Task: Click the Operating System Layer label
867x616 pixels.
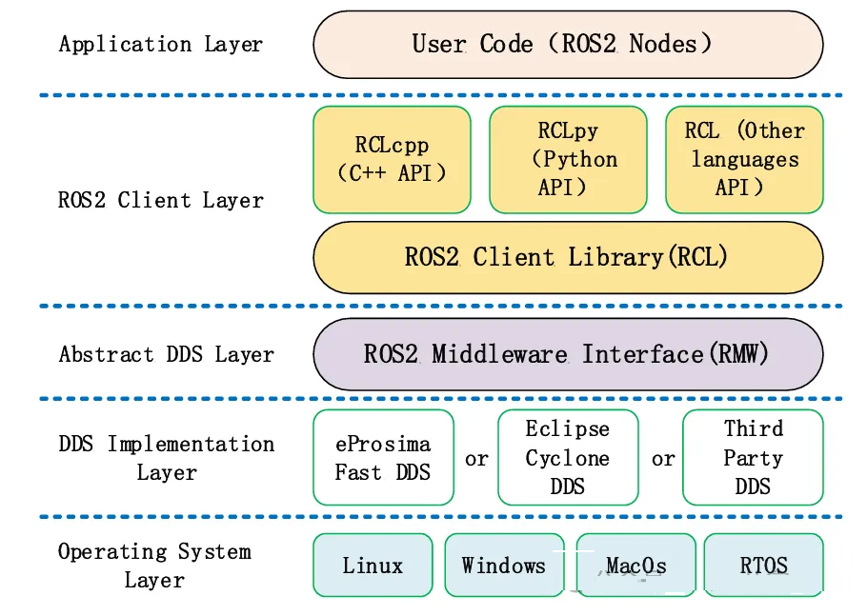Action: click(x=154, y=566)
